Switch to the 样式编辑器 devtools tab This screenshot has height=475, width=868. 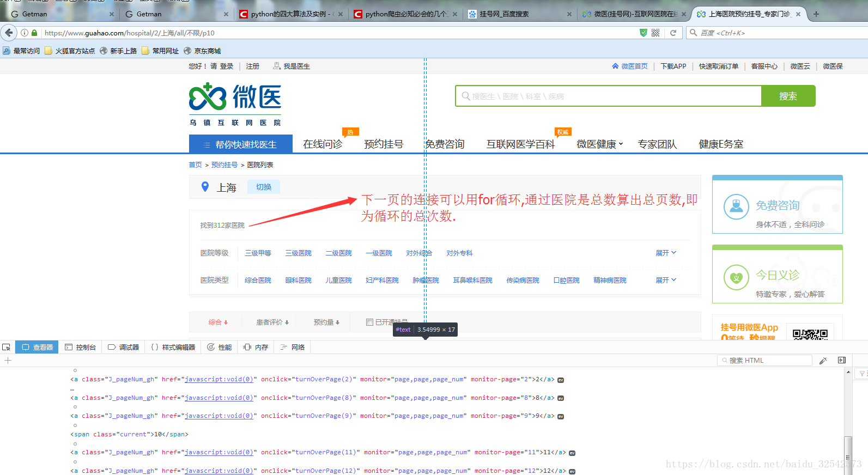tap(173, 347)
